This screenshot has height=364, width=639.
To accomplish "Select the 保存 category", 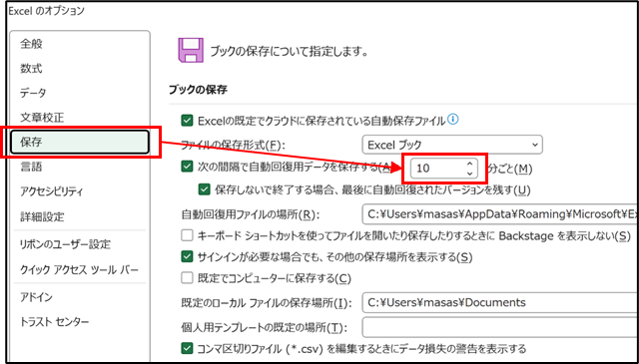I will tap(80, 142).
